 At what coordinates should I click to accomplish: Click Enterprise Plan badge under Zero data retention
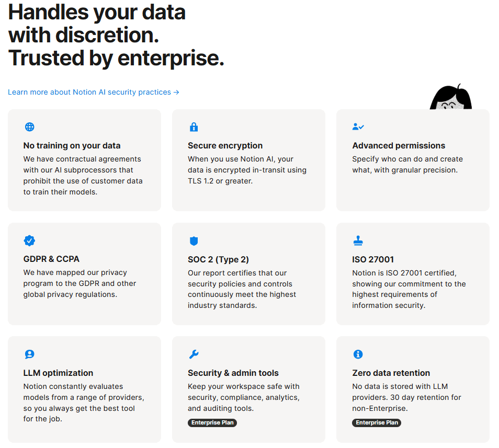coord(377,422)
